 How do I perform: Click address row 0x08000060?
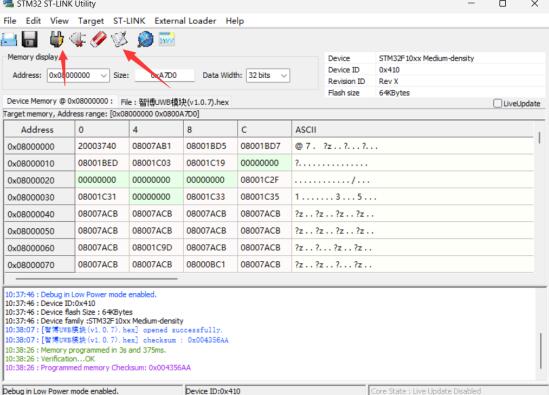[x=39, y=248]
